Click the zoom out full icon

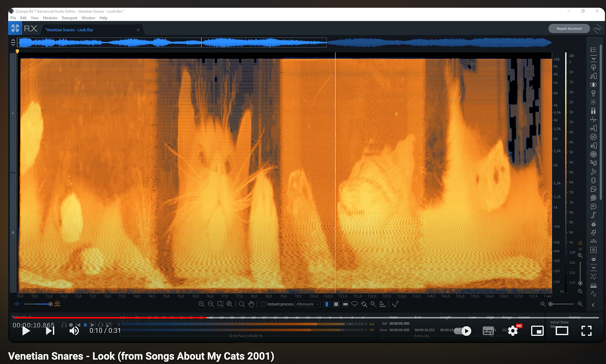[229, 304]
